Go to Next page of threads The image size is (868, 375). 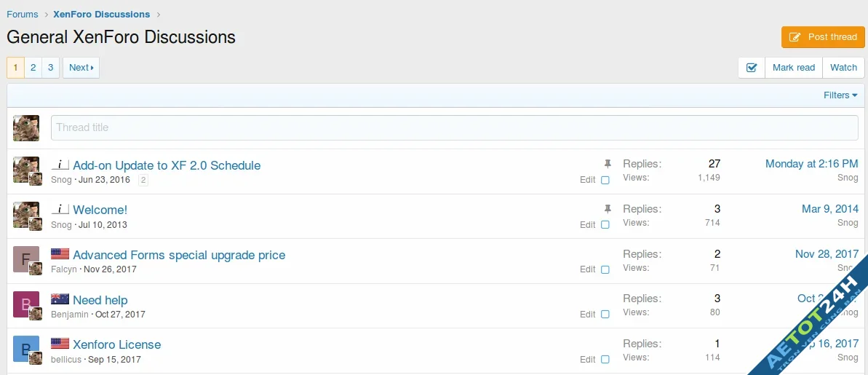pos(81,68)
